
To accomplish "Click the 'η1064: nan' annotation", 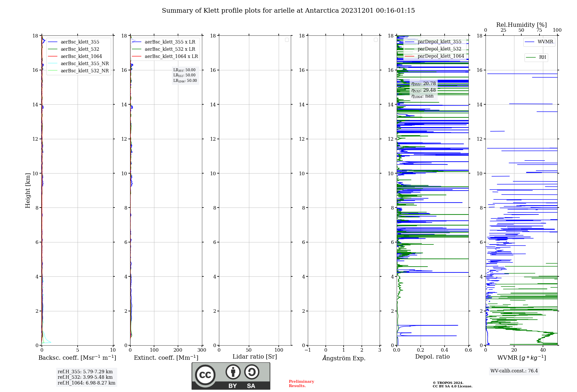I will [422, 96].
